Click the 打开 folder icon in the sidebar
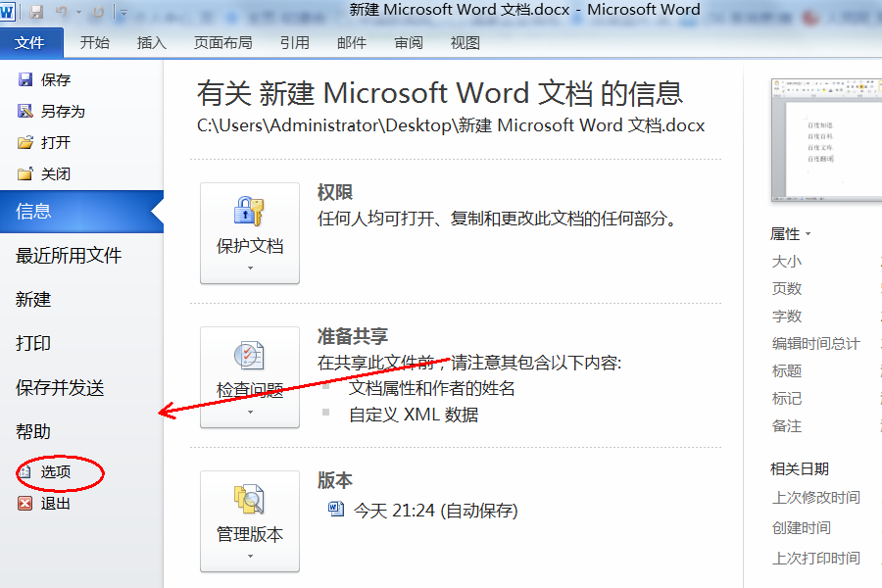This screenshot has height=588, width=882. 25,142
